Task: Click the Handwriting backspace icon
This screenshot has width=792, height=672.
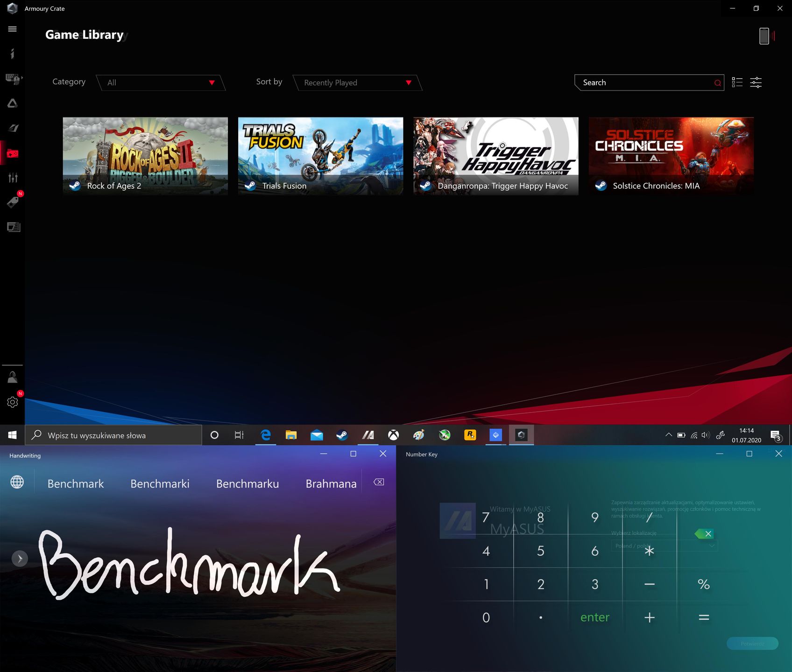Action: tap(379, 482)
